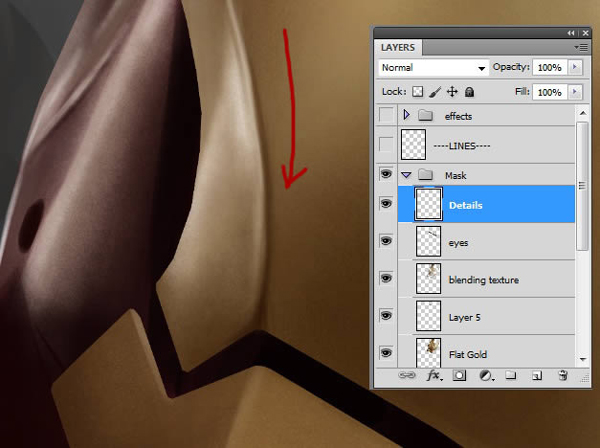Screen dimensions: 600x448
Task: Hide the eyes layer
Action: coord(386,241)
